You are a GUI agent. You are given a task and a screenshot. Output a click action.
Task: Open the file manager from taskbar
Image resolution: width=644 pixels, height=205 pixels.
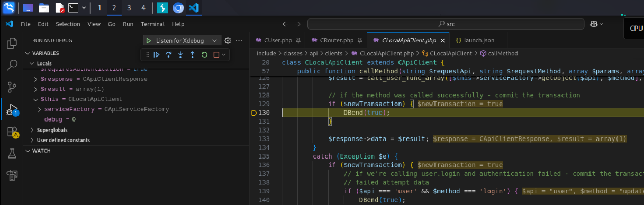[x=44, y=7]
